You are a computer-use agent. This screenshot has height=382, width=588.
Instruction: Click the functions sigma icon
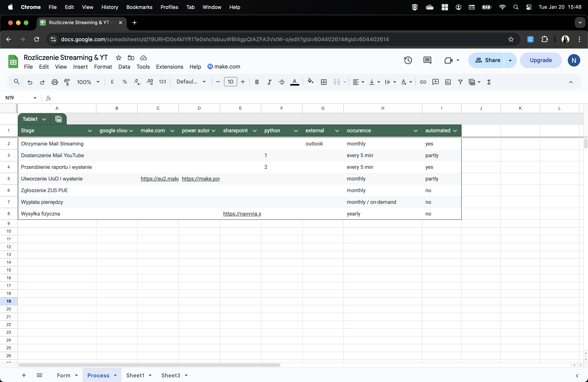click(x=489, y=82)
